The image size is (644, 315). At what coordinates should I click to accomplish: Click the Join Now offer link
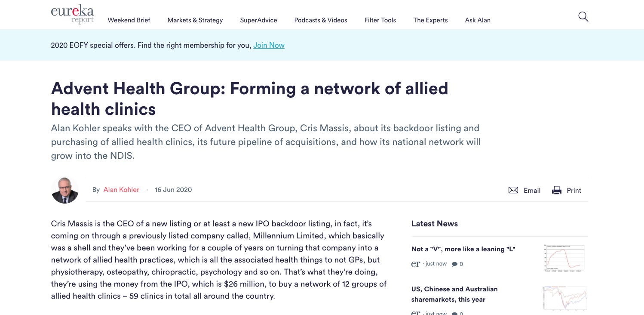tap(269, 45)
